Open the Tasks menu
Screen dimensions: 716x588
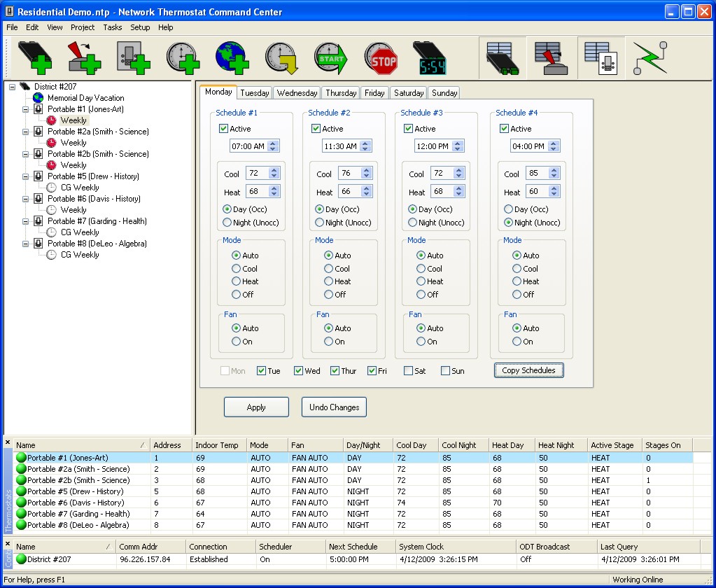[x=112, y=27]
